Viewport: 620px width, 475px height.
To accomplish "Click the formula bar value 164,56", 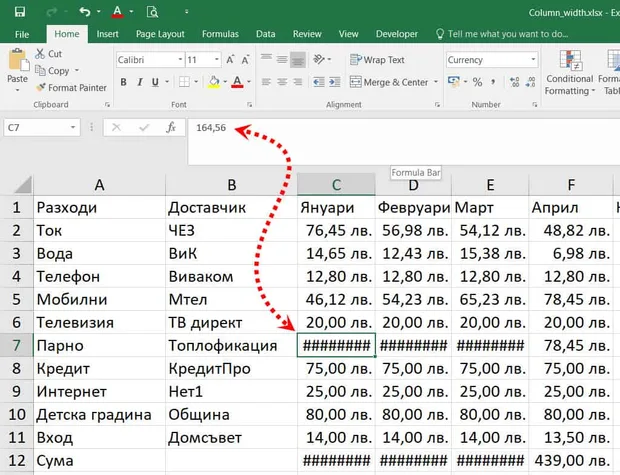I will click(211, 128).
